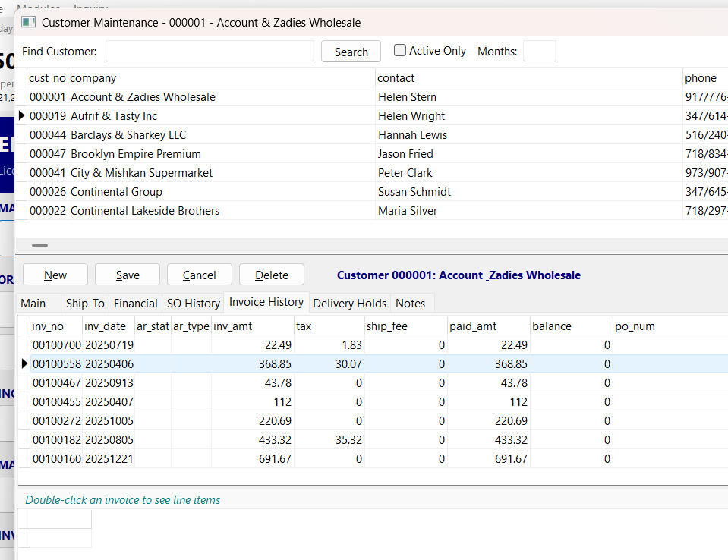Click the panel splitter handle above the buttons
Image resolution: width=728 pixels, height=560 pixels.
click(x=39, y=245)
